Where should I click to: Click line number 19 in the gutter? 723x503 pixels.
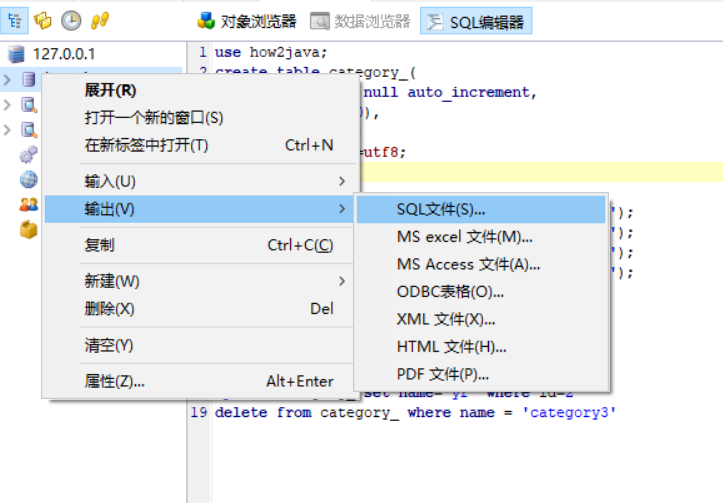[199, 412]
